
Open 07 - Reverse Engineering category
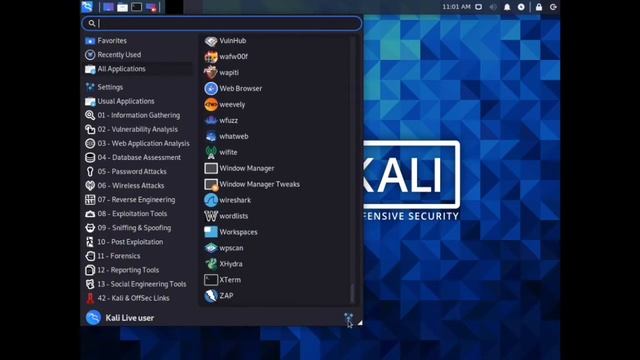(138, 200)
